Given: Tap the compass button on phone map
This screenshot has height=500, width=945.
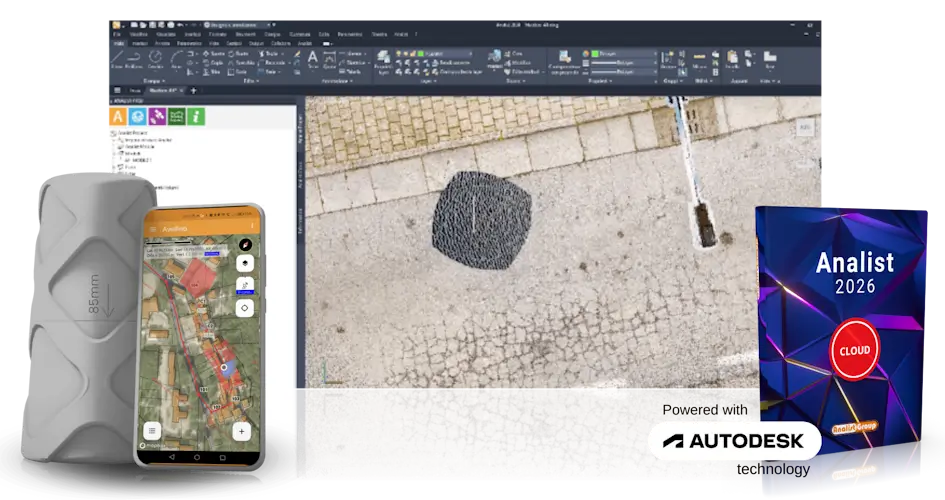Looking at the screenshot, I should pos(245,245).
